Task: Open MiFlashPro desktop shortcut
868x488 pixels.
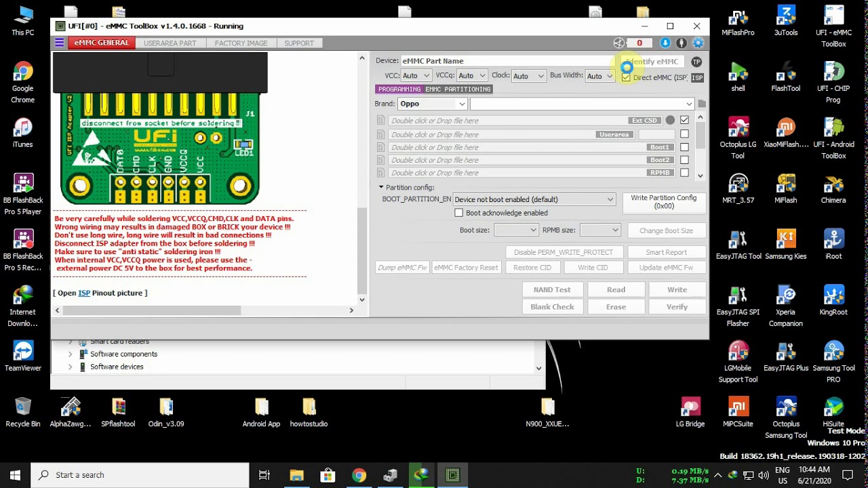Action: pos(738,22)
